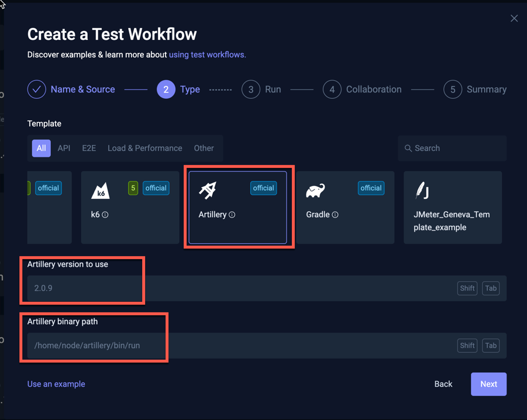Select the Artillery rocket template icon
527x420 pixels.
click(x=208, y=190)
